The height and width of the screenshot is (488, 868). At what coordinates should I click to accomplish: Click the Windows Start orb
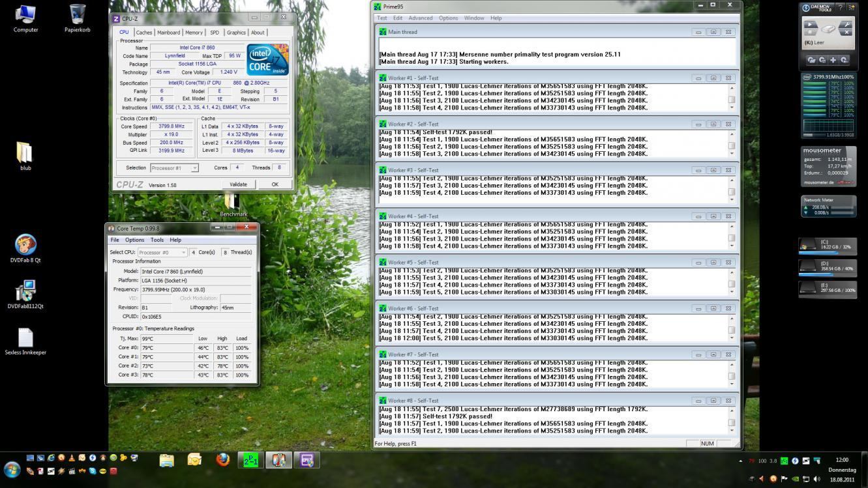12,469
